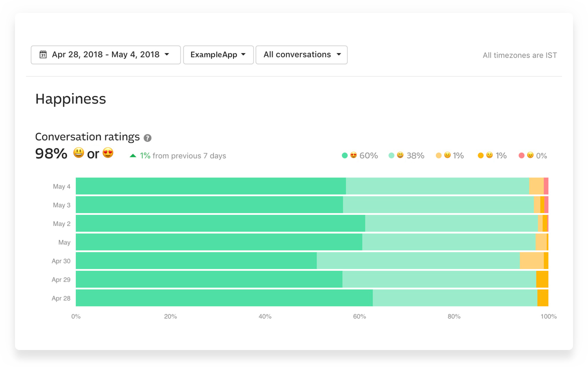Click the dark green legend color dot
This screenshot has width=588, height=367.
pyautogui.click(x=344, y=155)
